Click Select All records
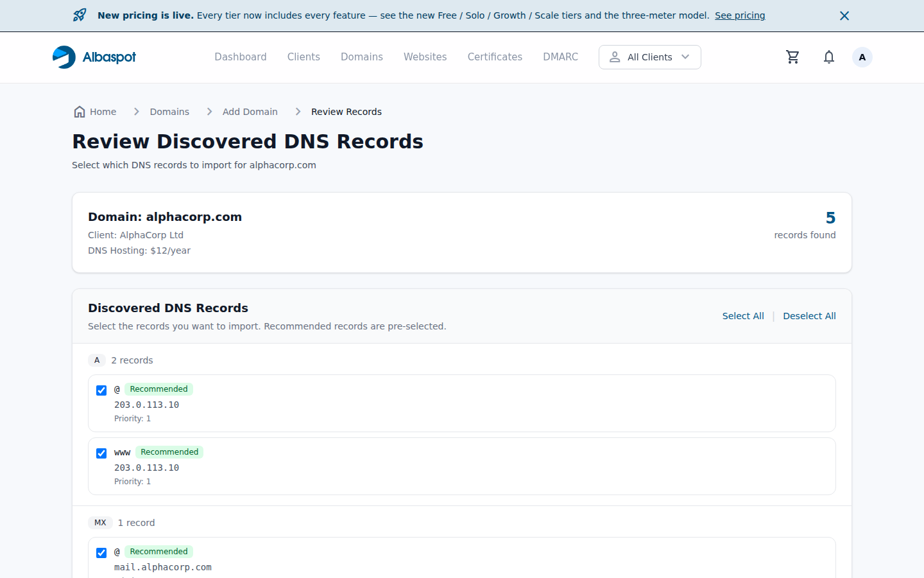Screen dimensions: 924x578 (743, 316)
